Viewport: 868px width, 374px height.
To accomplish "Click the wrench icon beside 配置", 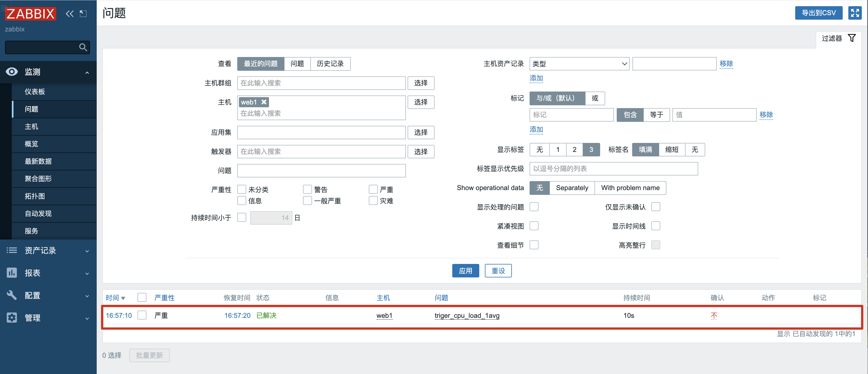I will pyautogui.click(x=12, y=295).
